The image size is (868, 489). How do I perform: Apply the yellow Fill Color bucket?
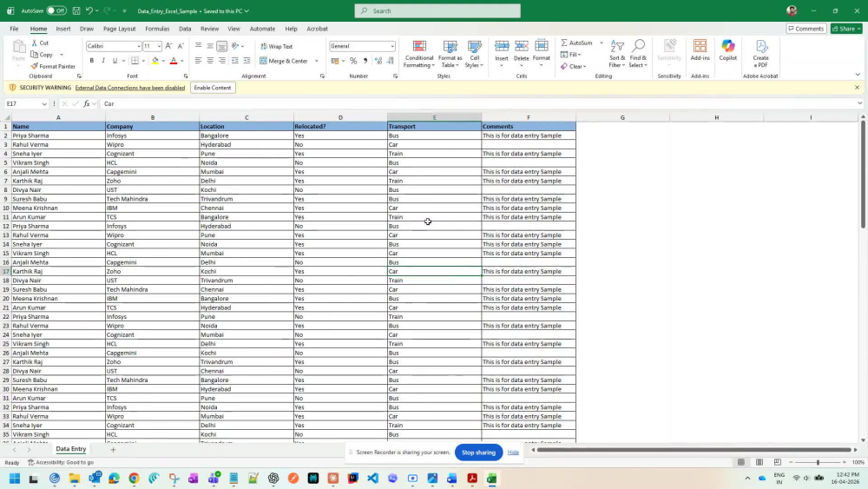[x=155, y=61]
